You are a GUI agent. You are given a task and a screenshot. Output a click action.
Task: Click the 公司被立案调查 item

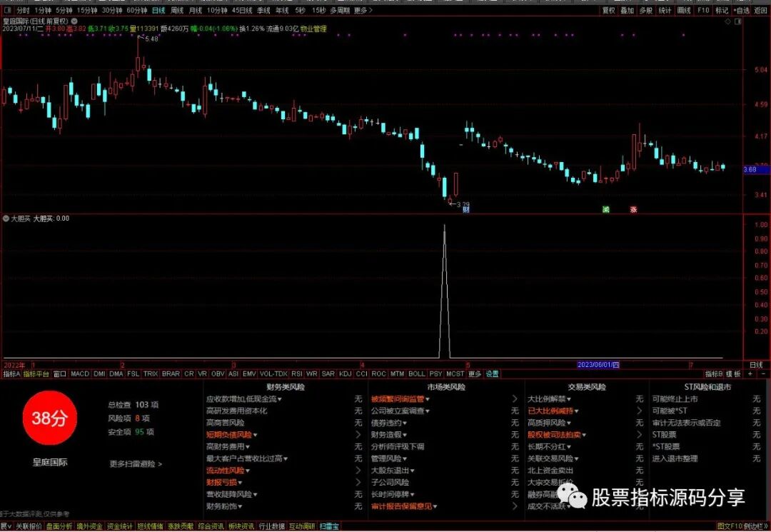400,411
